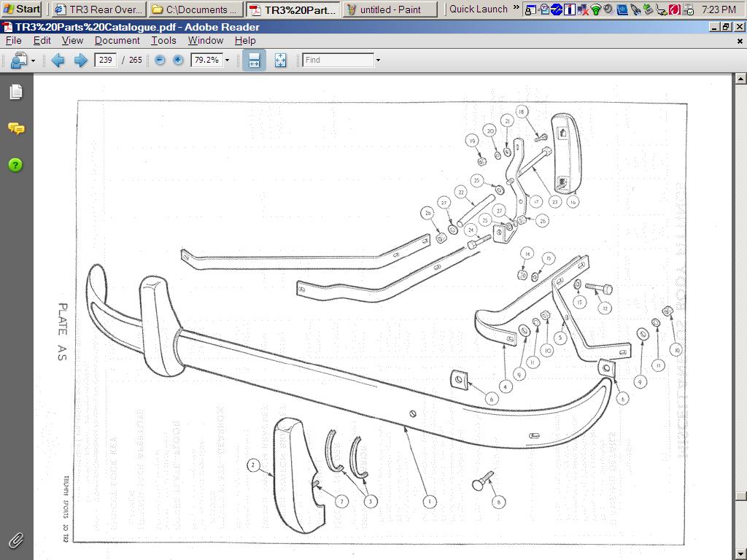747x560 pixels.
Task: Switch to untitled - Paint taskbar button
Action: coord(390,9)
